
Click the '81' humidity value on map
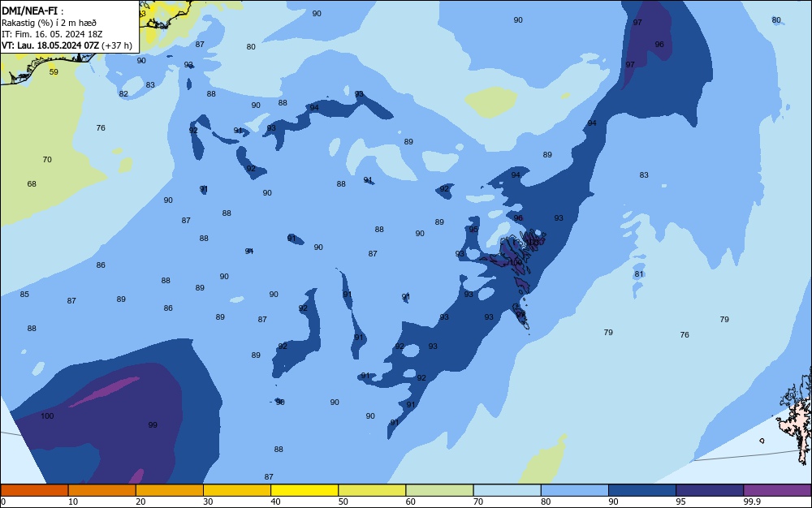639,274
